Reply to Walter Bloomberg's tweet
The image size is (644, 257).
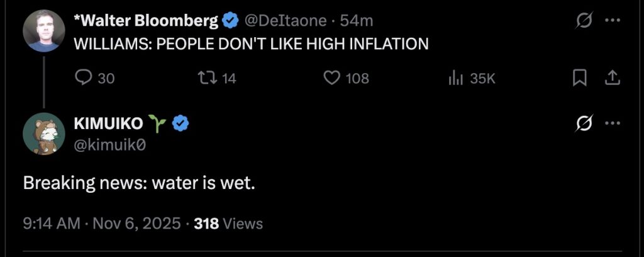click(84, 78)
